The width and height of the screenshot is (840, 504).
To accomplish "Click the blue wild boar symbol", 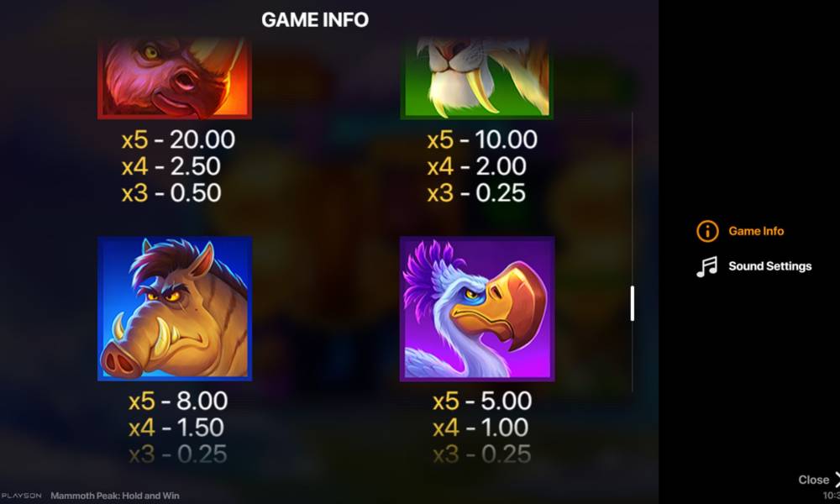I will (175, 309).
